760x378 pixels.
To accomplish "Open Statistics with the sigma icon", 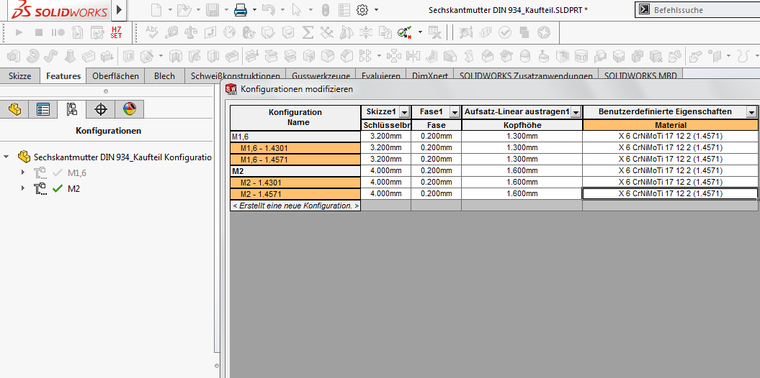I will pyautogui.click(x=307, y=32).
